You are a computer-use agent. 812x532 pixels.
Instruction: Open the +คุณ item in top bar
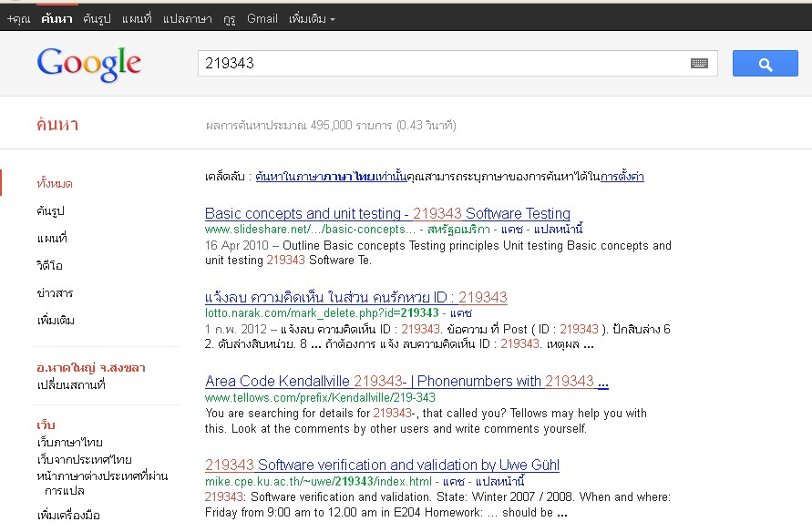coord(18,19)
